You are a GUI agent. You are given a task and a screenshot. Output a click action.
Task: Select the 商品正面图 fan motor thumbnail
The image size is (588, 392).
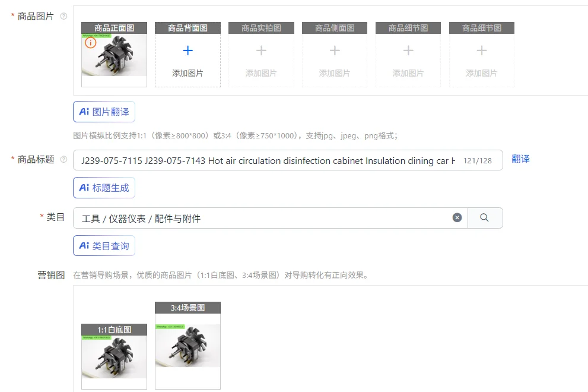click(x=114, y=55)
